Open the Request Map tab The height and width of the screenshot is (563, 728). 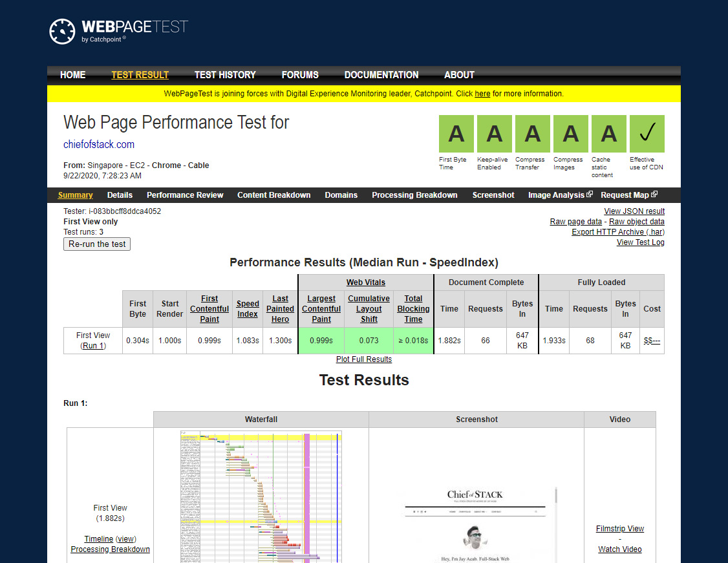click(x=625, y=195)
